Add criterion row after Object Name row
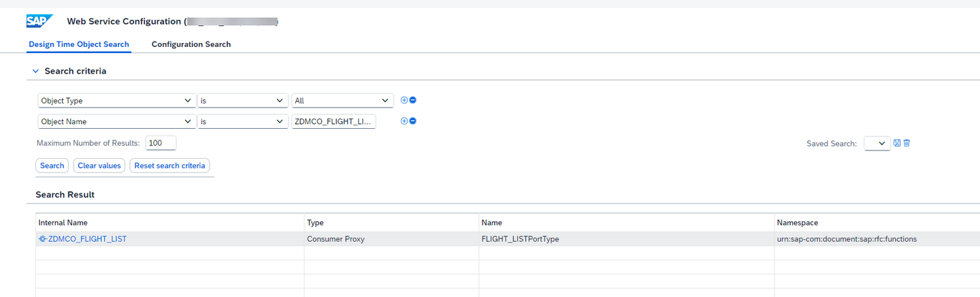This screenshot has height=297, width=980. tap(404, 121)
